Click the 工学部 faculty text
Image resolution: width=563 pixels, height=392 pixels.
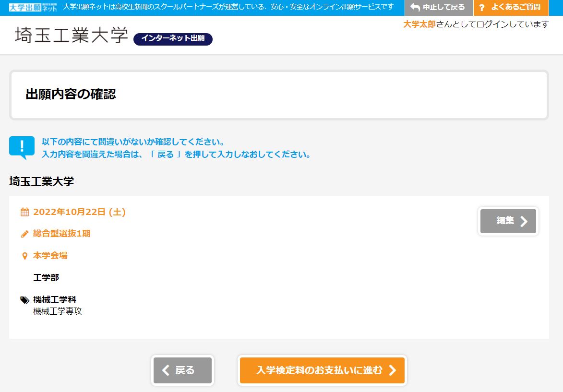pyautogui.click(x=46, y=277)
